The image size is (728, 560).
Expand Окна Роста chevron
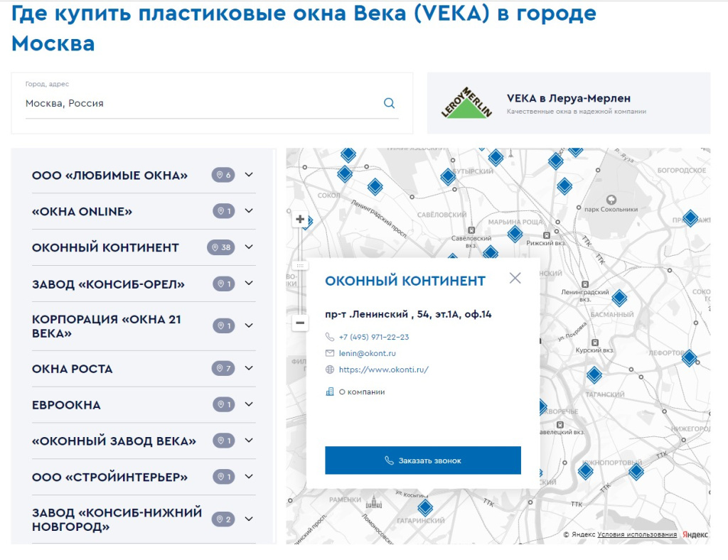[x=249, y=368]
